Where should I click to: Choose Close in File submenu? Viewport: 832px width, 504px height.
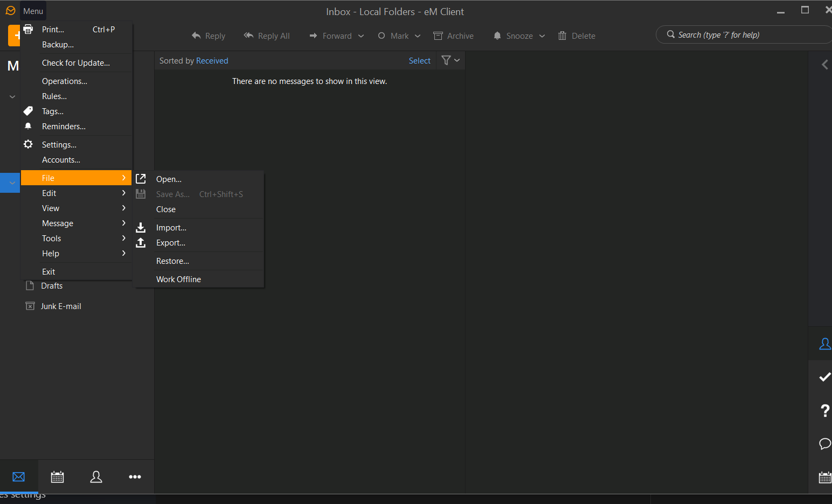click(x=199, y=209)
